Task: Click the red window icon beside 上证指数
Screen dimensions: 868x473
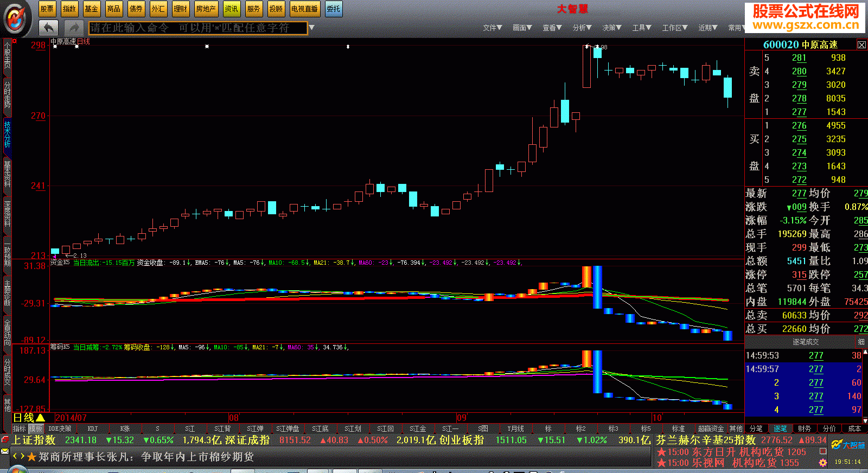Action: pyautogui.click(x=5, y=440)
